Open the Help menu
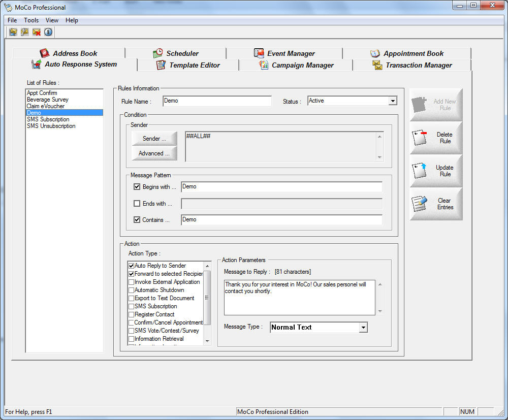The image size is (508, 420). 72,20
